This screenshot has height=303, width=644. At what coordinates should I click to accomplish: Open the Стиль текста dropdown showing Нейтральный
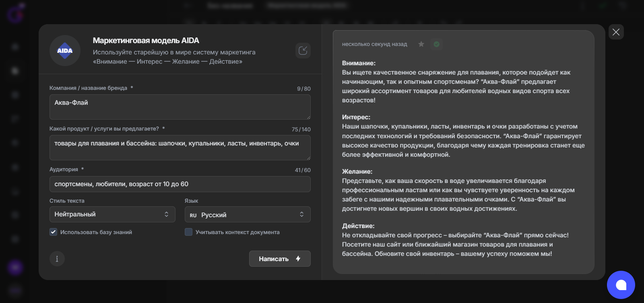112,214
